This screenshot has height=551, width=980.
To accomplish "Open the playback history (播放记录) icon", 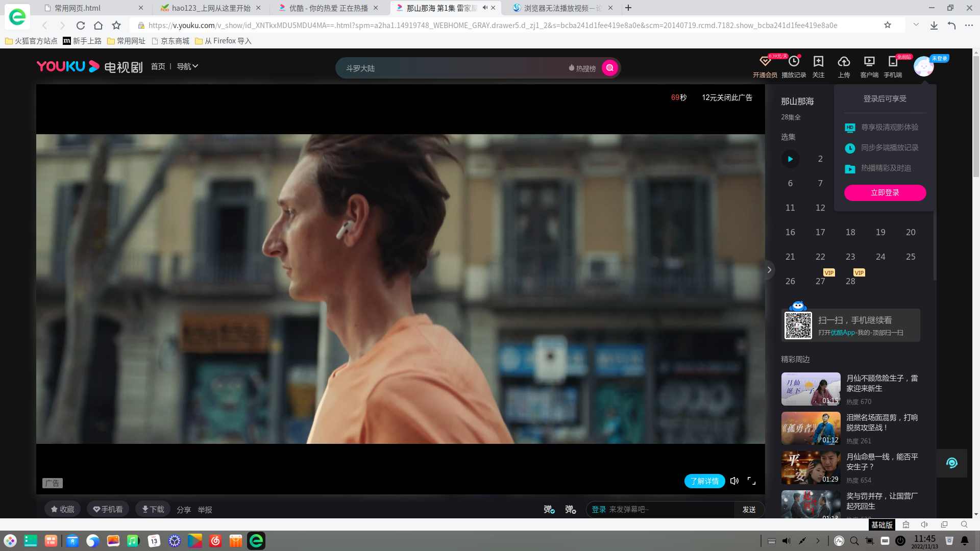I will [x=794, y=62].
